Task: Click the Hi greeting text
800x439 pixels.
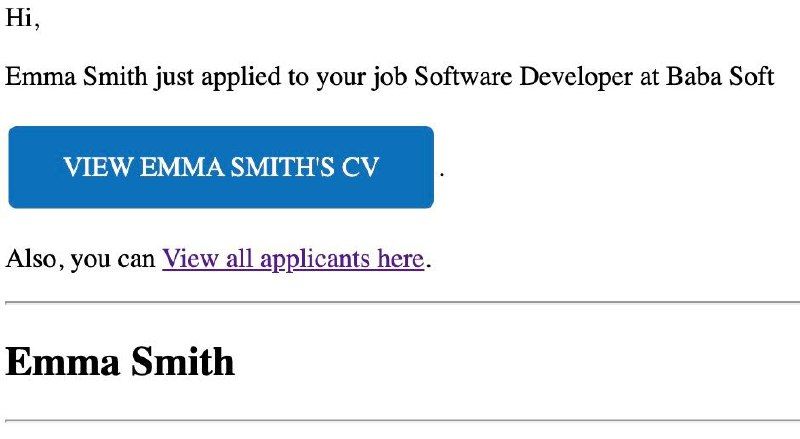Action: point(22,18)
